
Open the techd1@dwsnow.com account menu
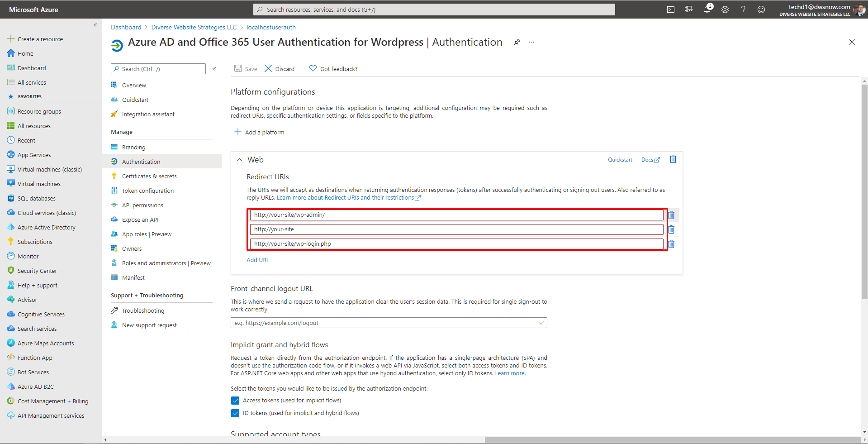pyautogui.click(x=822, y=10)
